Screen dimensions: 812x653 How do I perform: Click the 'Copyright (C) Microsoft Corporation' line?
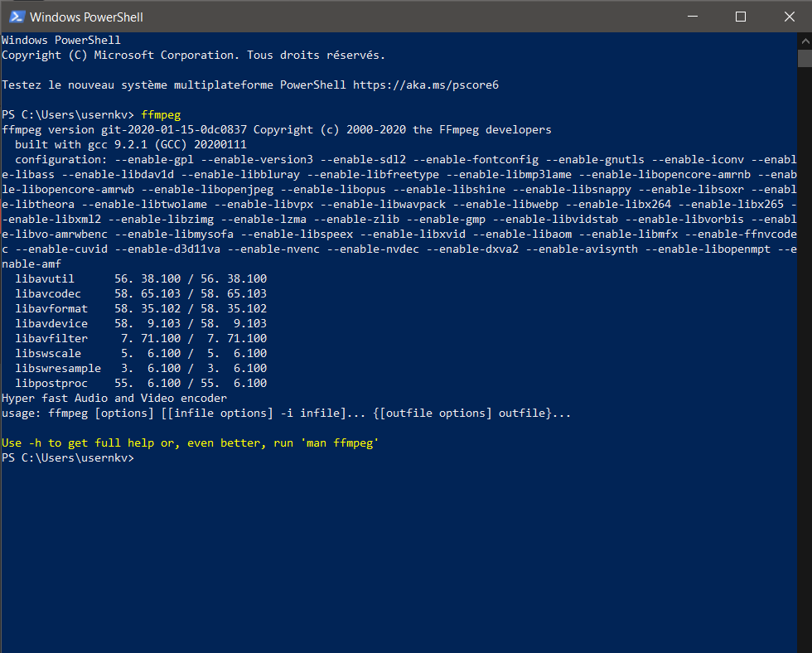click(193, 56)
